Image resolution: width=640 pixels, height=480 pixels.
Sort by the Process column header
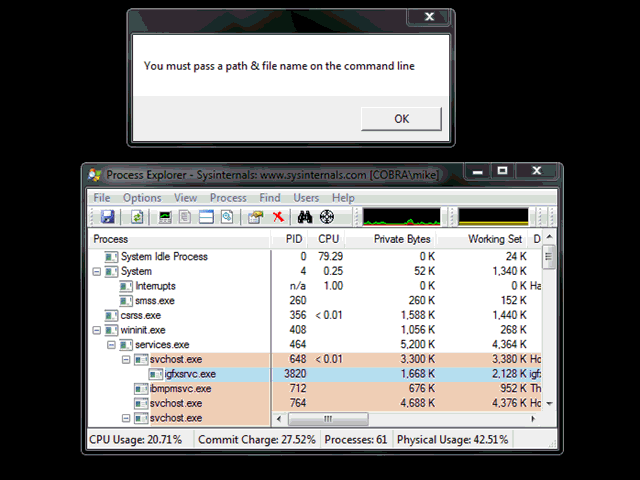pos(179,239)
